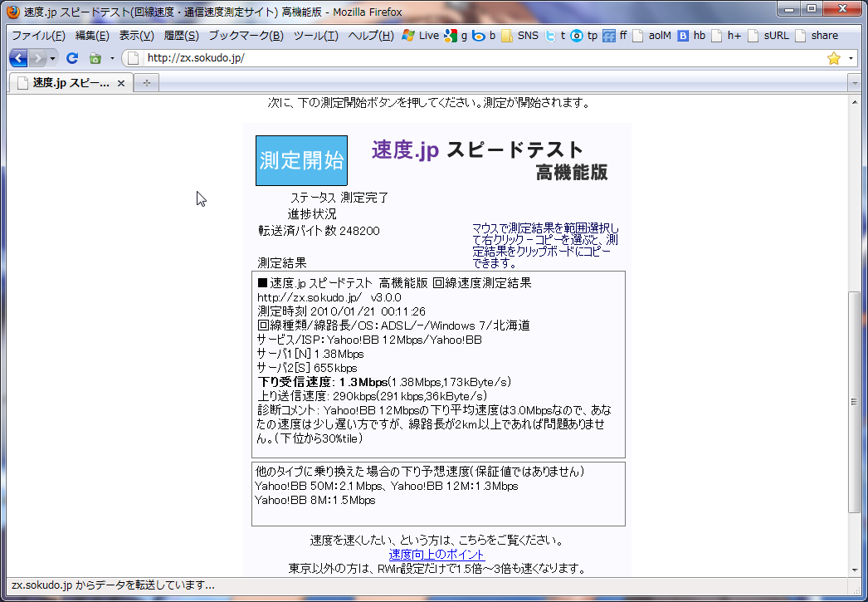The image size is (868, 602).
Task: Click the 転送済バイト数 248200 text
Action: [319, 231]
